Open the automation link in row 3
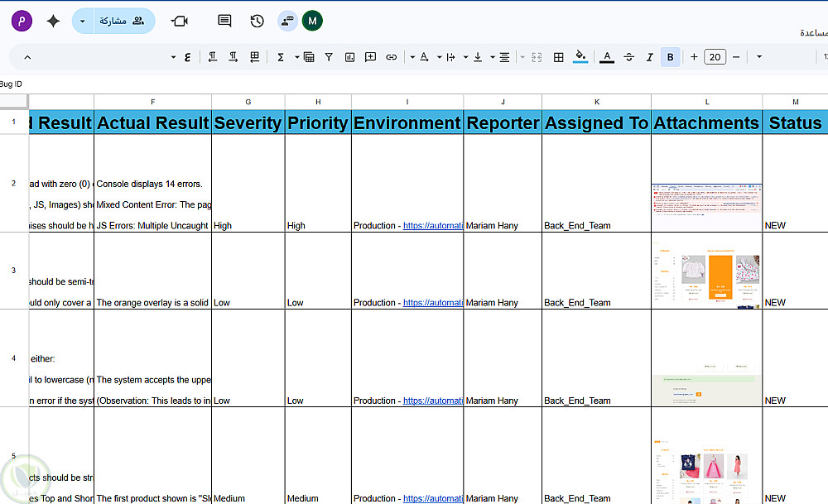 [x=433, y=302]
